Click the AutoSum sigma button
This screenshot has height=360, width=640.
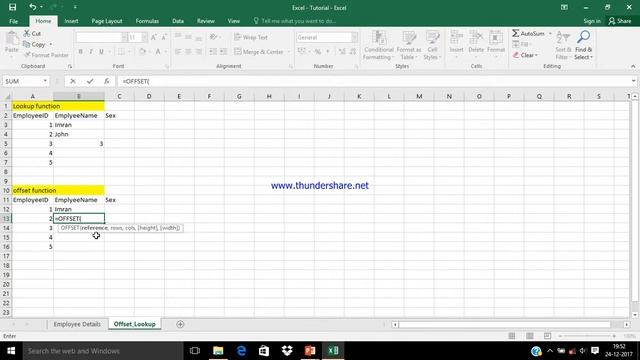(x=528, y=33)
